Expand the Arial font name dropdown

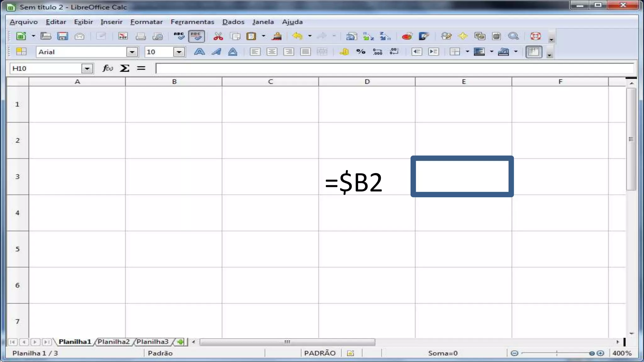coord(132,52)
